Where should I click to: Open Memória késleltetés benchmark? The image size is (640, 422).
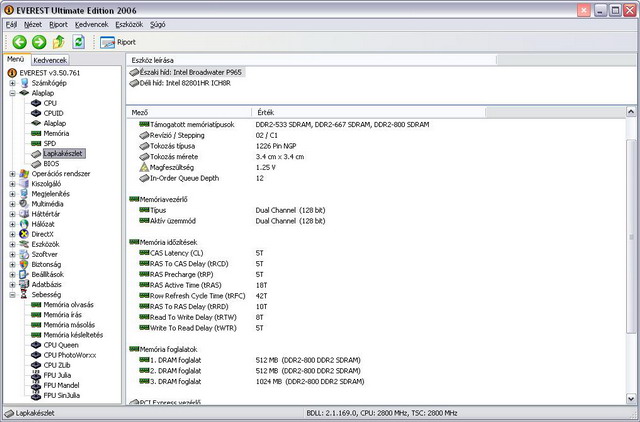[73, 335]
